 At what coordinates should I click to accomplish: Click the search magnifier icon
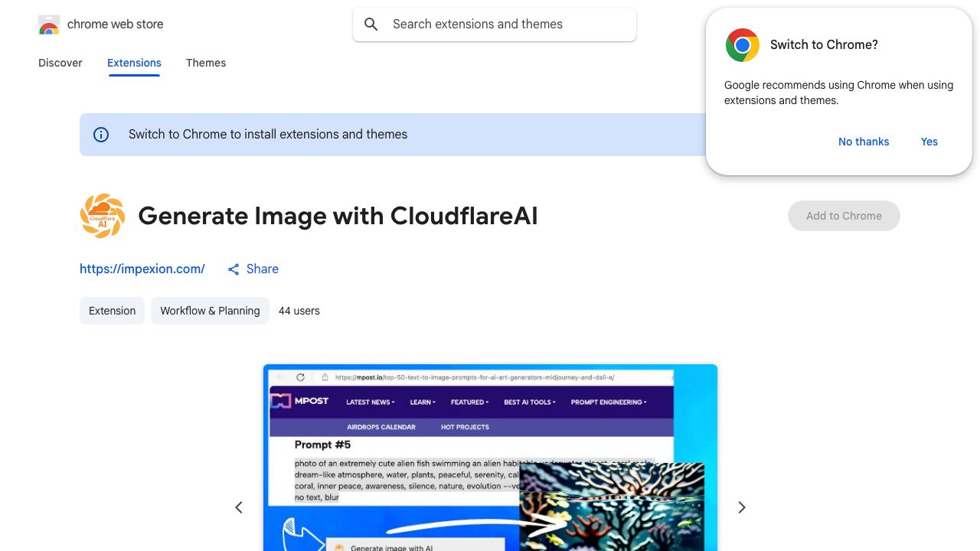(371, 24)
